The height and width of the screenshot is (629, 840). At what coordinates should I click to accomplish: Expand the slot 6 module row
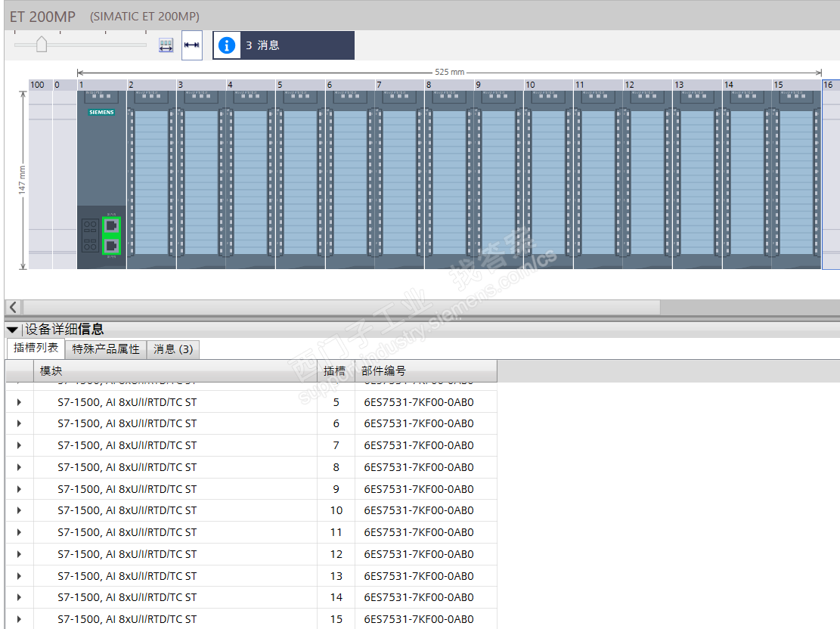click(x=20, y=424)
